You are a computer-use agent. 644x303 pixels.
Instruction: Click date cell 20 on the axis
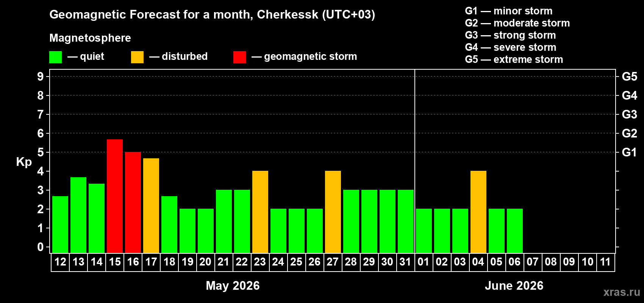click(x=206, y=262)
